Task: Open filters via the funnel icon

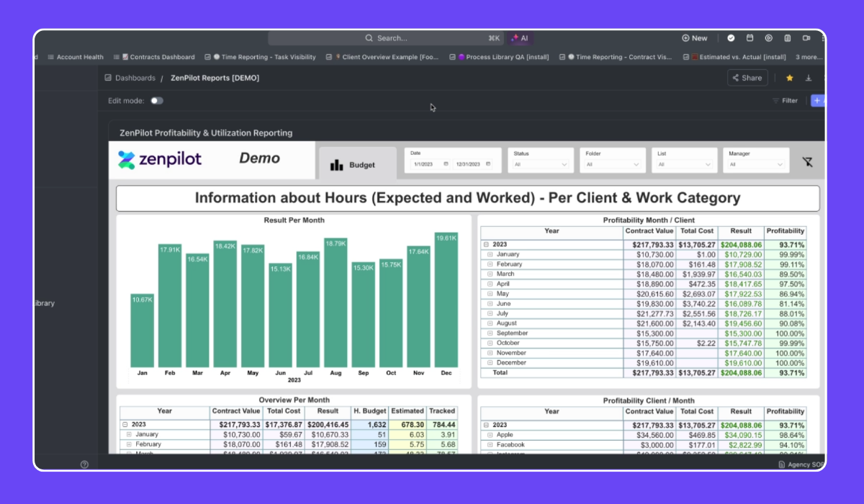Action: [807, 161]
